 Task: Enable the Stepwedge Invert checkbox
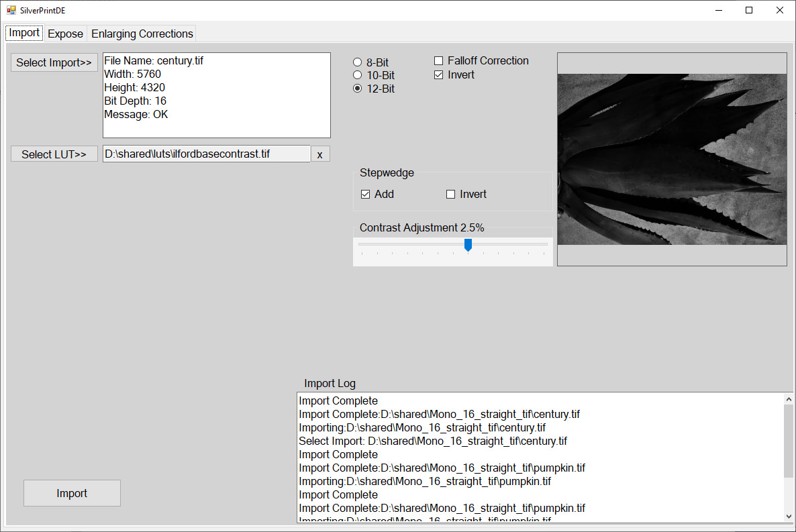click(x=451, y=195)
